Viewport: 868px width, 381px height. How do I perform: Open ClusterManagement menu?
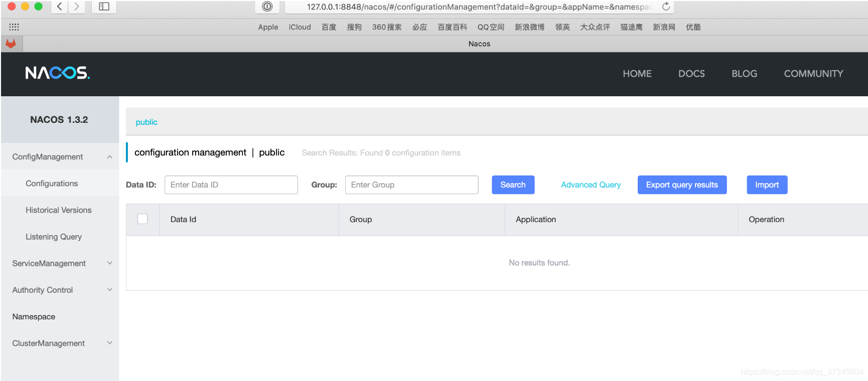coord(49,343)
